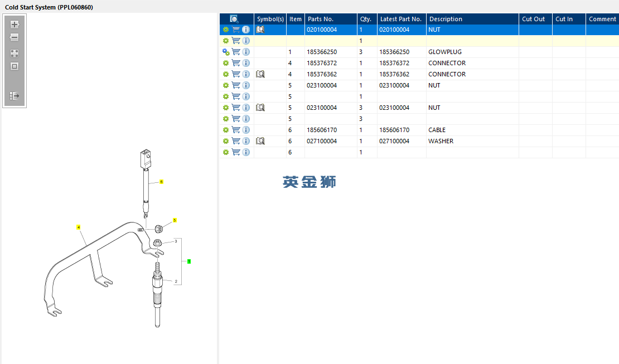Screen dimensions: 619x364
Task: Click latest part number 185366250
Action: click(x=394, y=52)
